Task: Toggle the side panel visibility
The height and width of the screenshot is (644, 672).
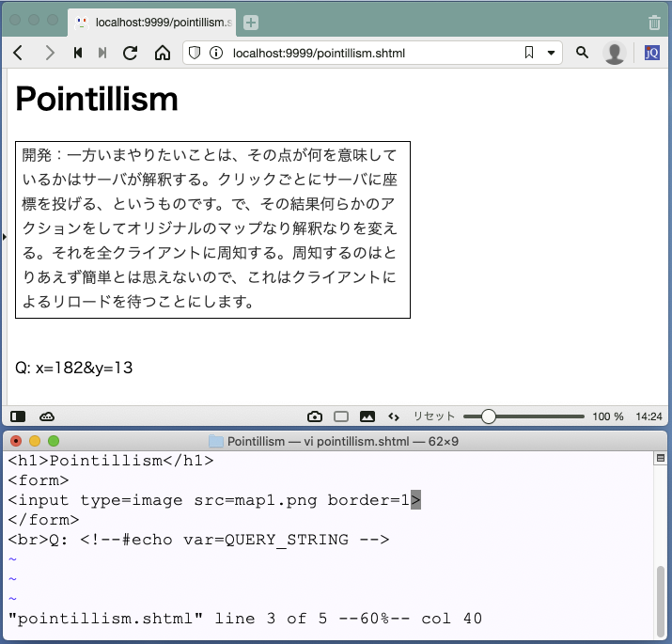Action: [x=18, y=416]
